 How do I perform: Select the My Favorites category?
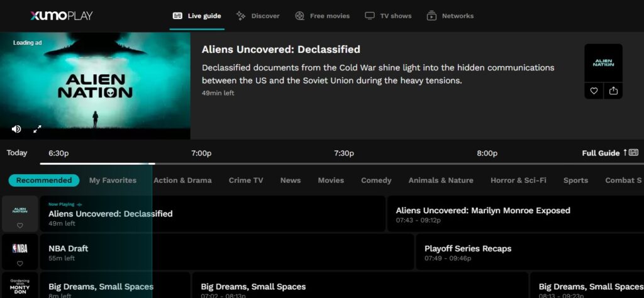tap(113, 180)
